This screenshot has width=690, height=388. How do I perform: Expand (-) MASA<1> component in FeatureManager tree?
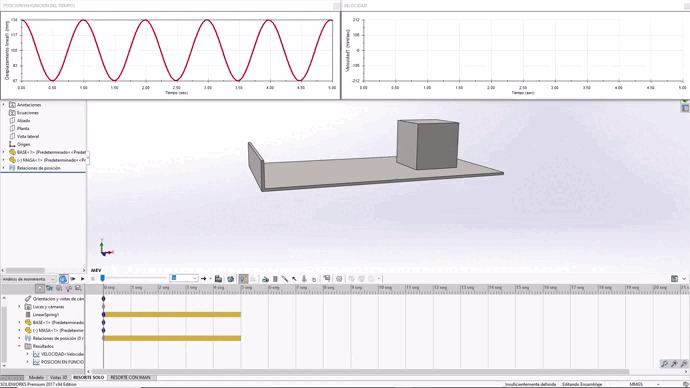click(4, 160)
